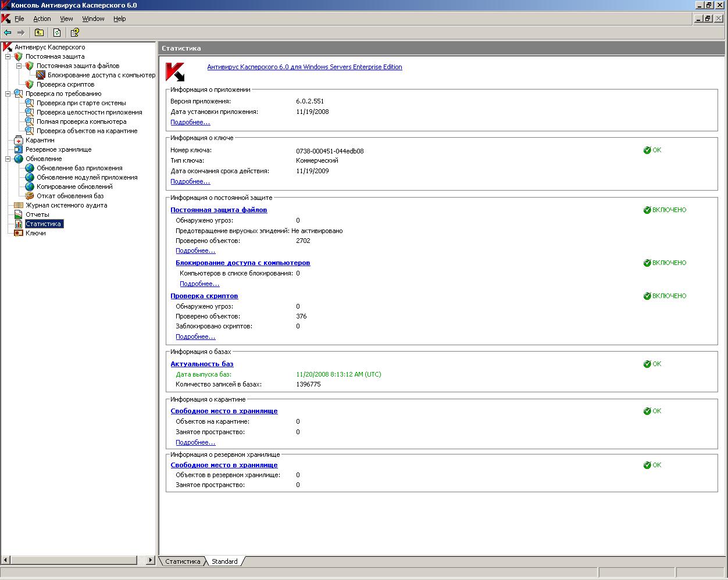Collapse the Проверка по требованию node
728x580 pixels.
click(8, 94)
